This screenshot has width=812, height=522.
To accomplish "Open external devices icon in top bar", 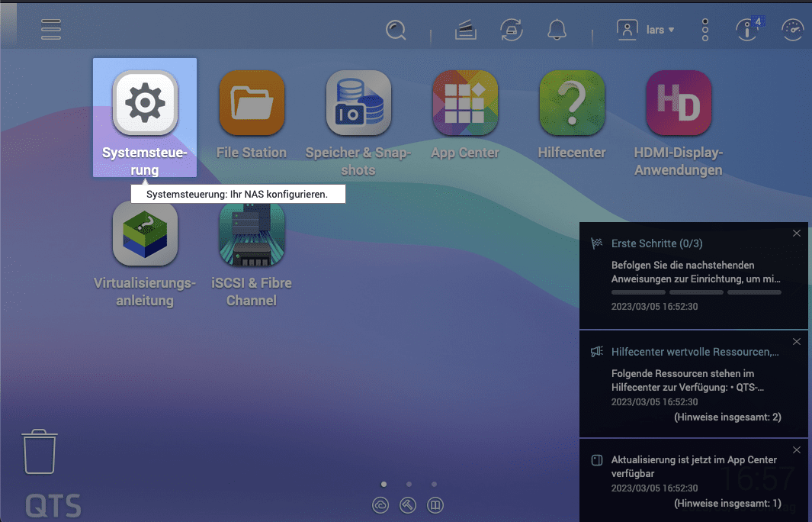I will point(511,30).
